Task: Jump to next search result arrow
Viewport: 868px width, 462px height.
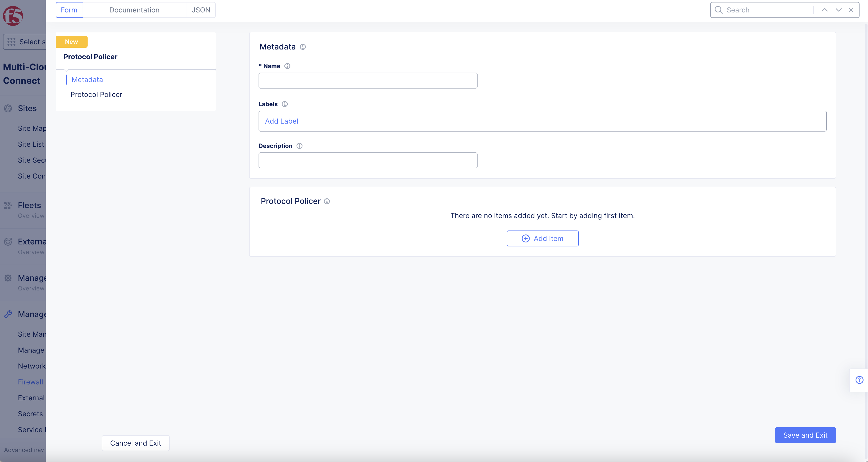Action: (x=838, y=10)
